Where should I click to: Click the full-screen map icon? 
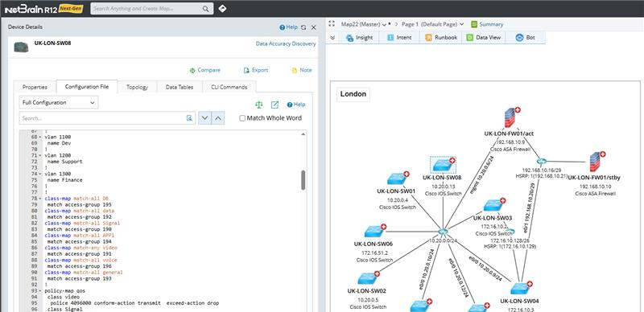tap(332, 24)
